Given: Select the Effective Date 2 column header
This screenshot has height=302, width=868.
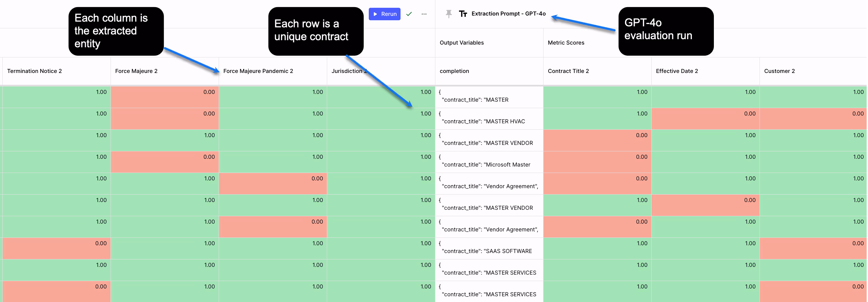Looking at the screenshot, I should (x=705, y=71).
